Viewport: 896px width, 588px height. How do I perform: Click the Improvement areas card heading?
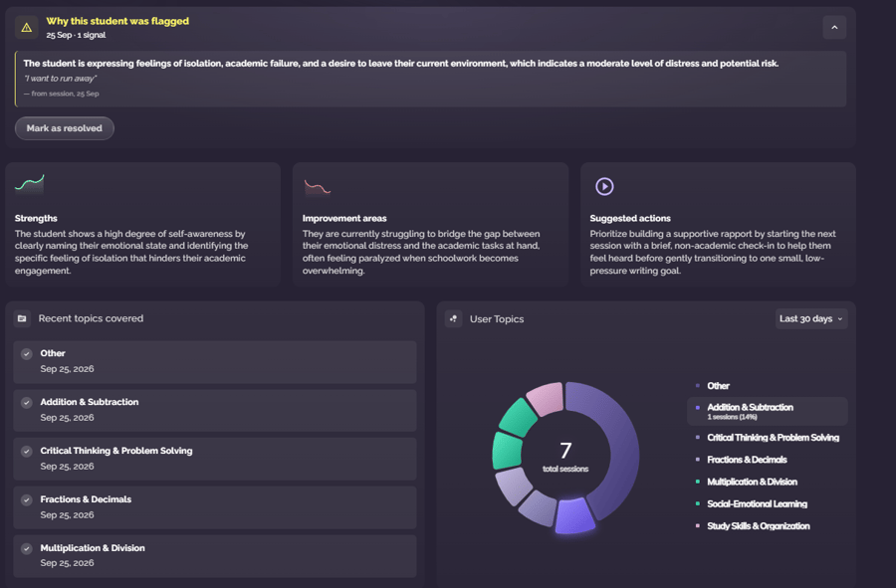(x=344, y=218)
